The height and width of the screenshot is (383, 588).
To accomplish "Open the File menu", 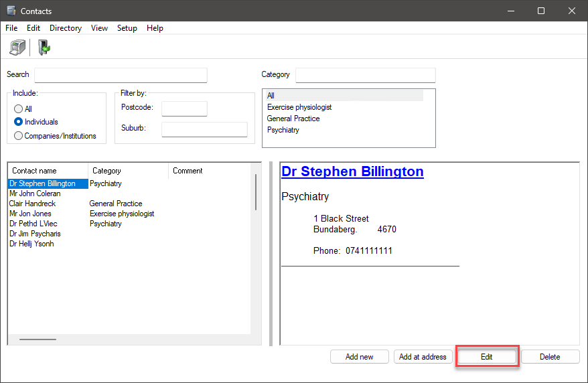I will point(11,28).
